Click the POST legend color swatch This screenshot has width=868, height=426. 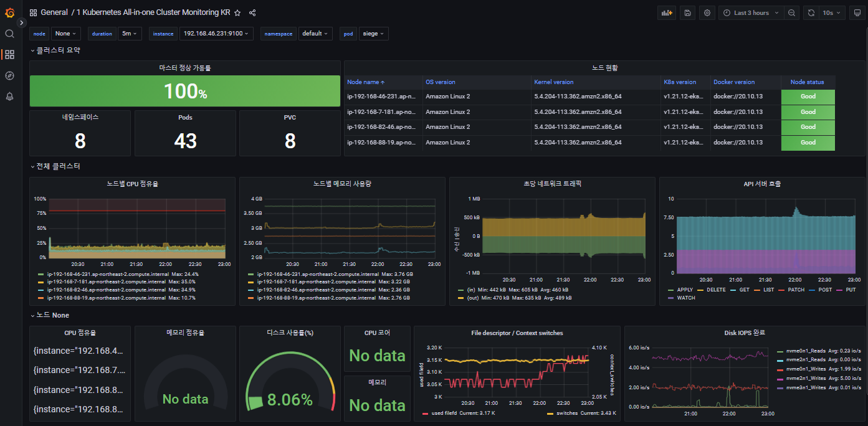(811, 290)
